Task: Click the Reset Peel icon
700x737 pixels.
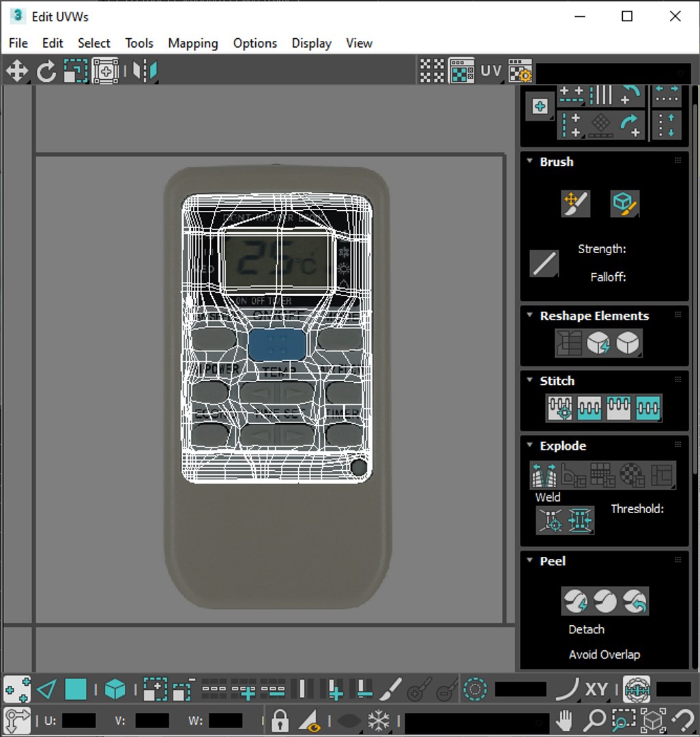Action: tap(635, 601)
